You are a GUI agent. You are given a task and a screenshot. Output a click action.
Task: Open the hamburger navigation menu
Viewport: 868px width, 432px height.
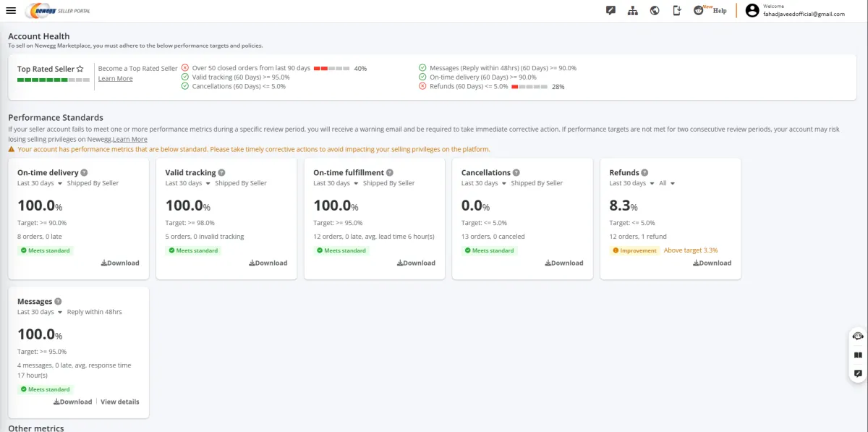[11, 10]
